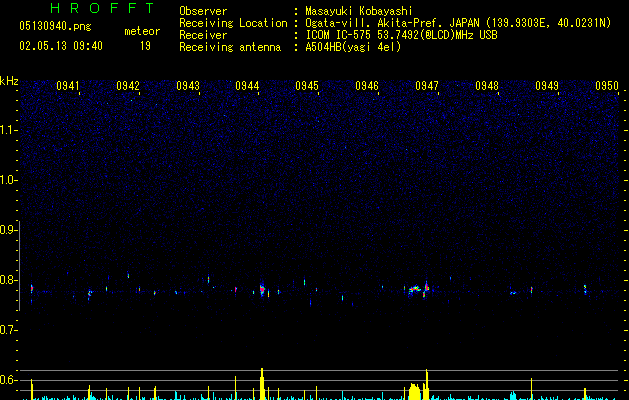Click the 0945 time marker

point(307,86)
